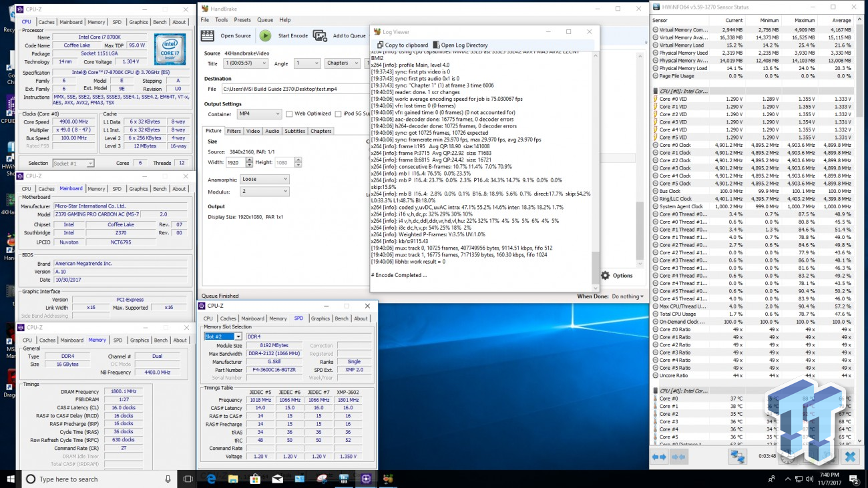
Task: Click the HWiNFO taskbar icon
Action: (344, 479)
